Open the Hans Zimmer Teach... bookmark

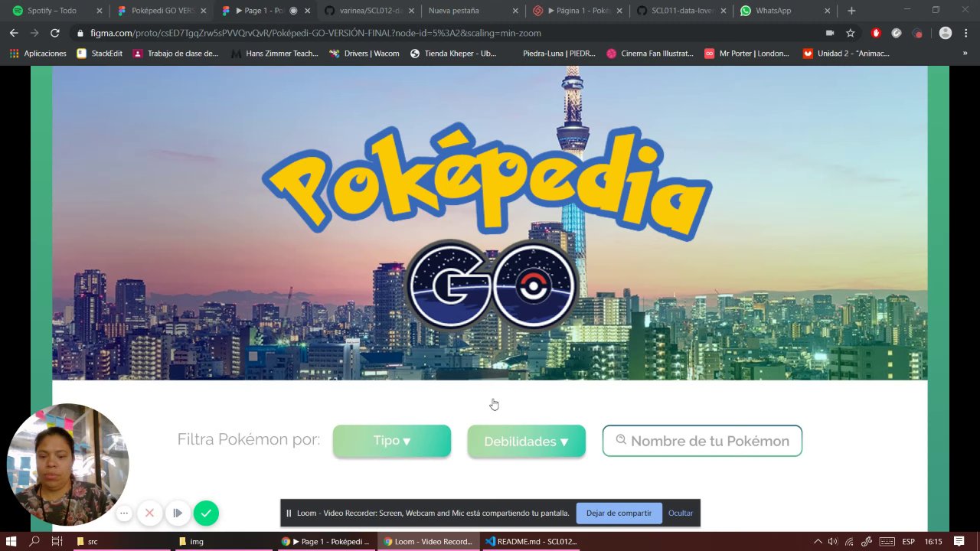click(275, 54)
